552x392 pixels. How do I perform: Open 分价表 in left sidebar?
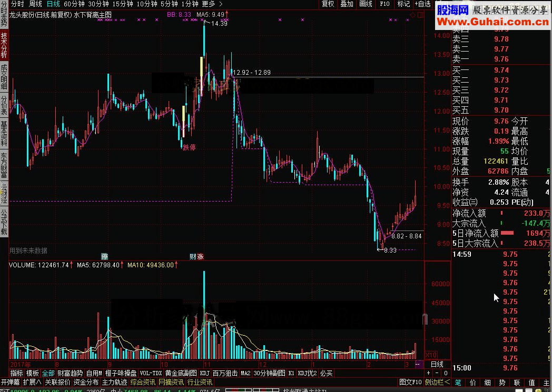point(4,105)
